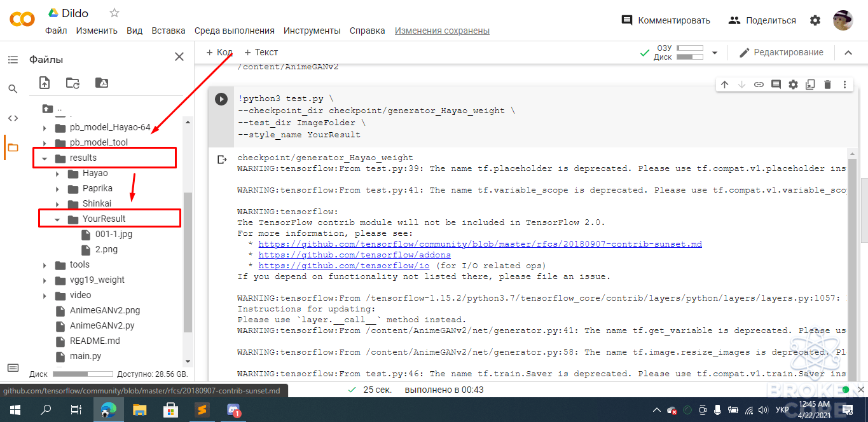
Task: Copy link to the cell
Action: (759, 85)
